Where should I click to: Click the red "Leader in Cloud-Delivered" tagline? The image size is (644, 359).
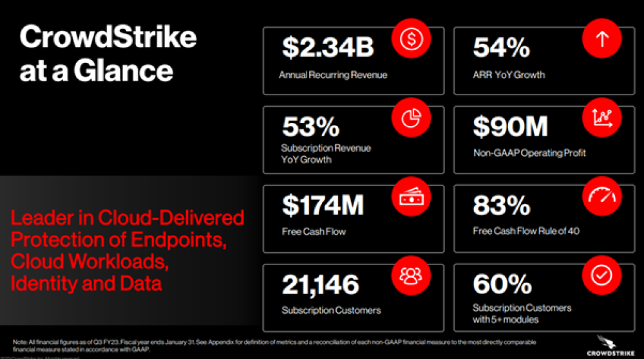coord(128,250)
